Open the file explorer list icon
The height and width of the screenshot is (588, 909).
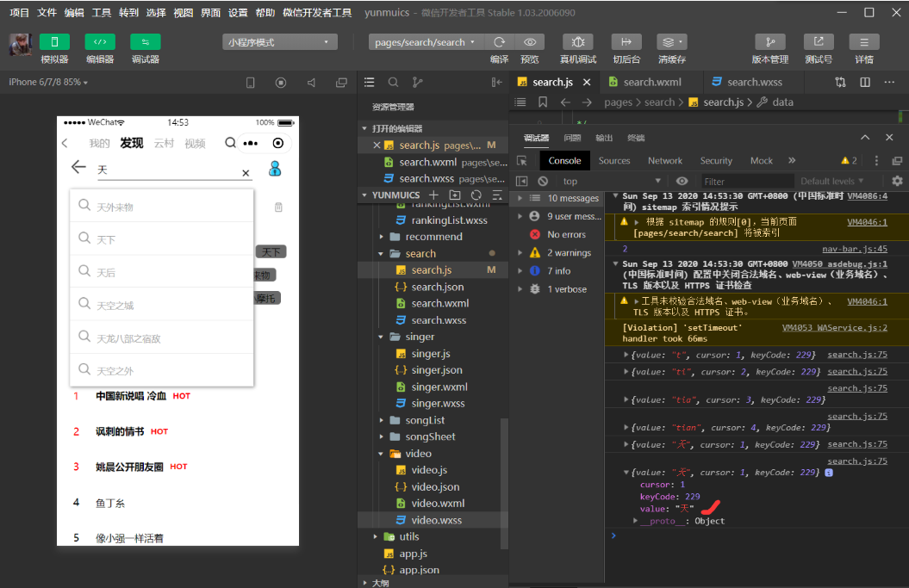(x=370, y=83)
